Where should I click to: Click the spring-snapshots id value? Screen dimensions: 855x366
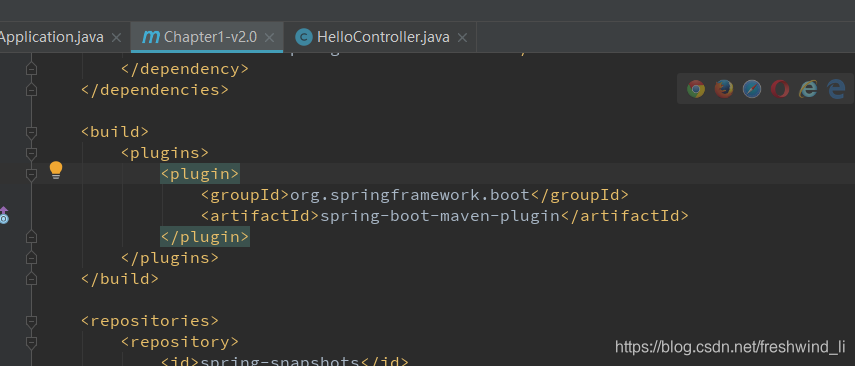[280, 361]
